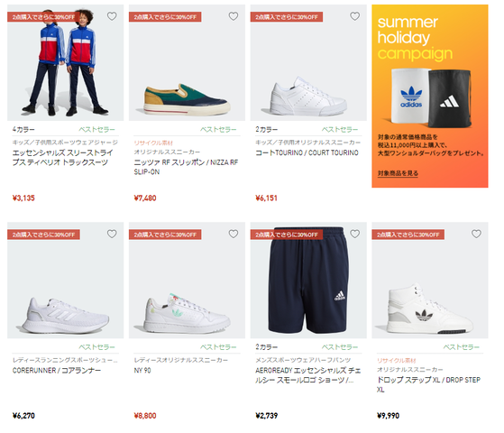Open the NY 90 sneaker thumbnail
Viewport: 504px width, 433px height.
click(187, 281)
